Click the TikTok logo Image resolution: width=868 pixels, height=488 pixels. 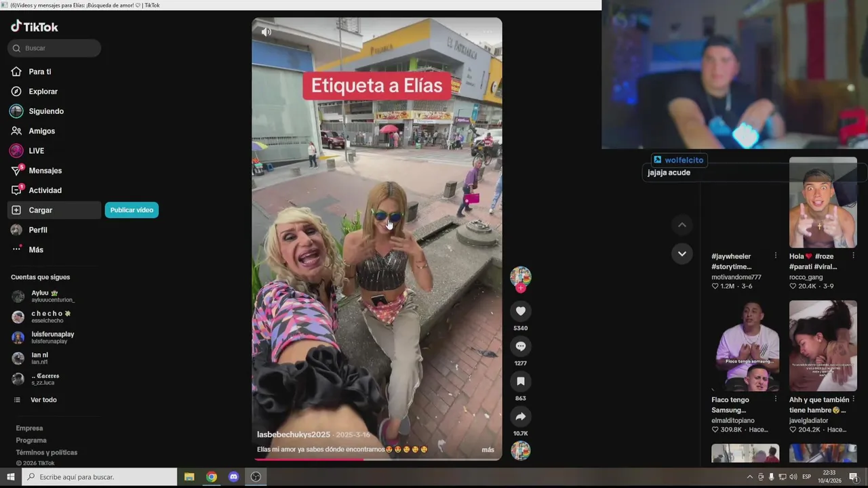pos(35,26)
